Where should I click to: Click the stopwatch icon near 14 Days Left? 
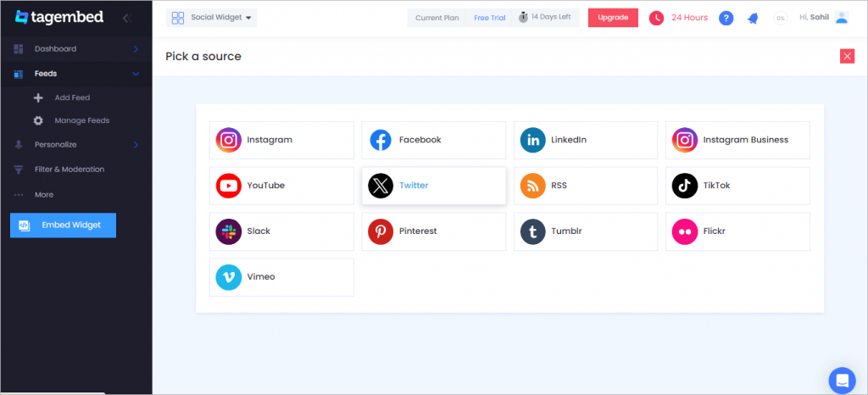(523, 17)
